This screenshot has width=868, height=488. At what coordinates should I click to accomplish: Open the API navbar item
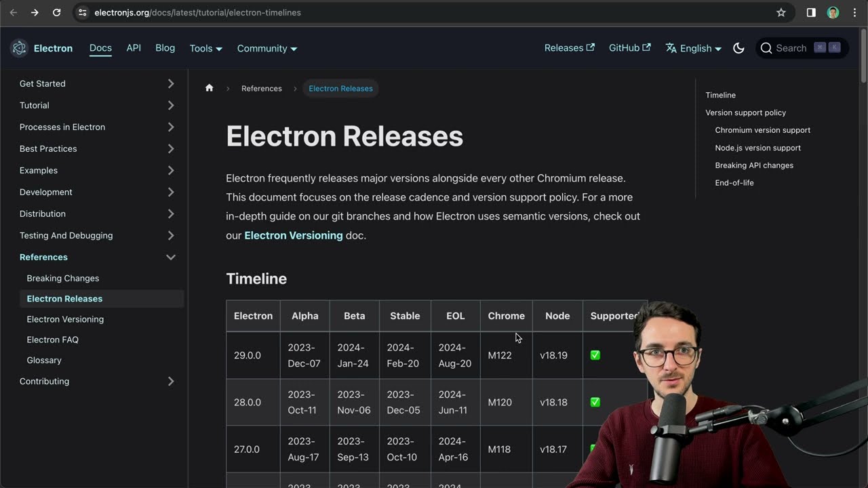(x=134, y=47)
